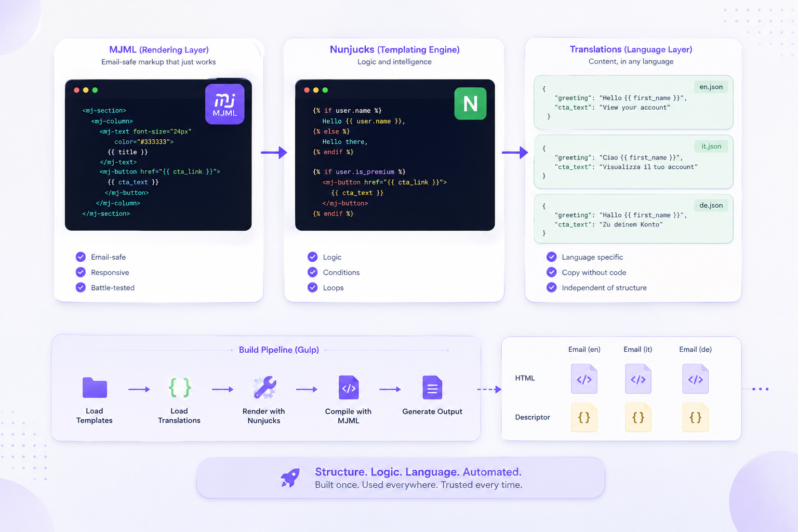Click the "View your account" translation string
The image size is (798, 532).
pos(634,108)
